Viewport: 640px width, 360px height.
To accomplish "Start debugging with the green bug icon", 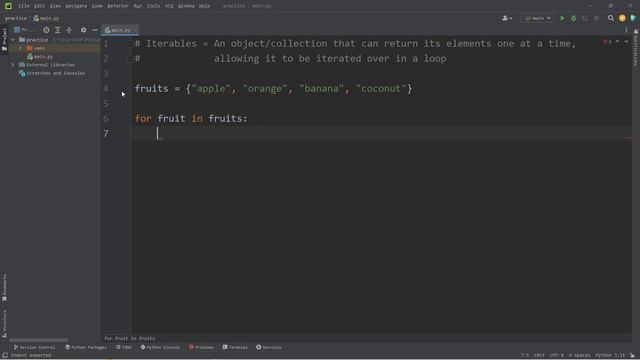I will coord(573,18).
